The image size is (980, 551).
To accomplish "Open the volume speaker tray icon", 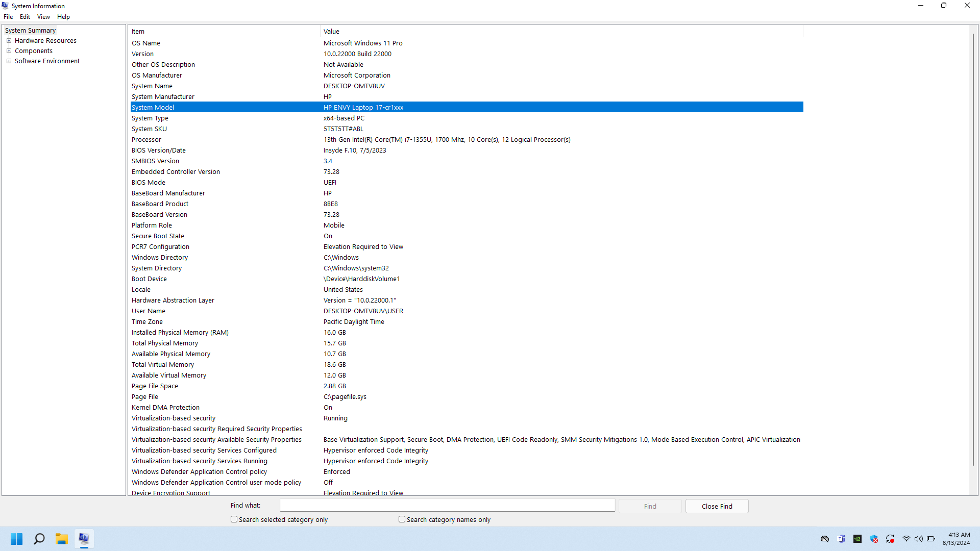I will pyautogui.click(x=919, y=539).
